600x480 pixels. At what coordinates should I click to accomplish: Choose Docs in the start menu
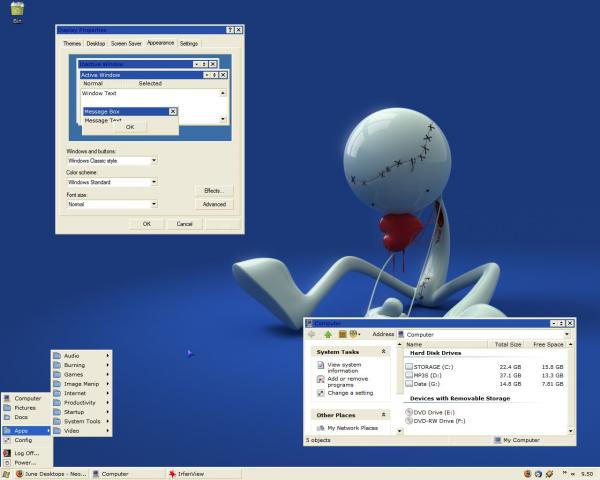26,417
